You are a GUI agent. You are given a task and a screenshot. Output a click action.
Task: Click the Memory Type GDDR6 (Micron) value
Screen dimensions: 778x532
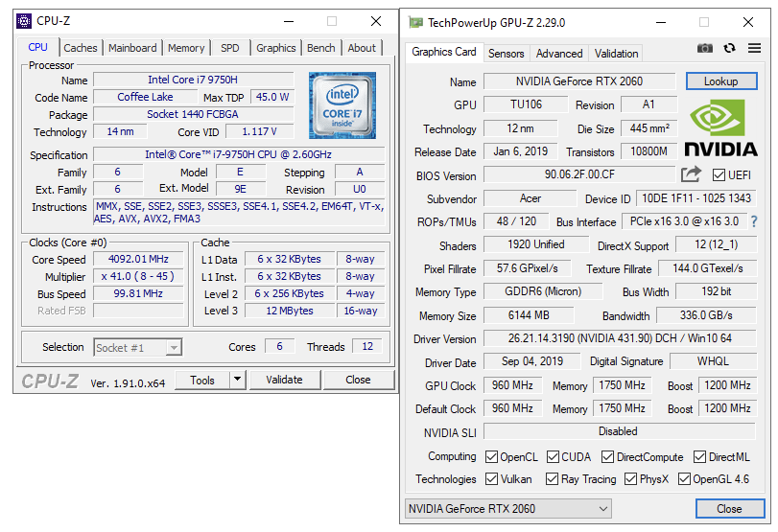click(543, 291)
